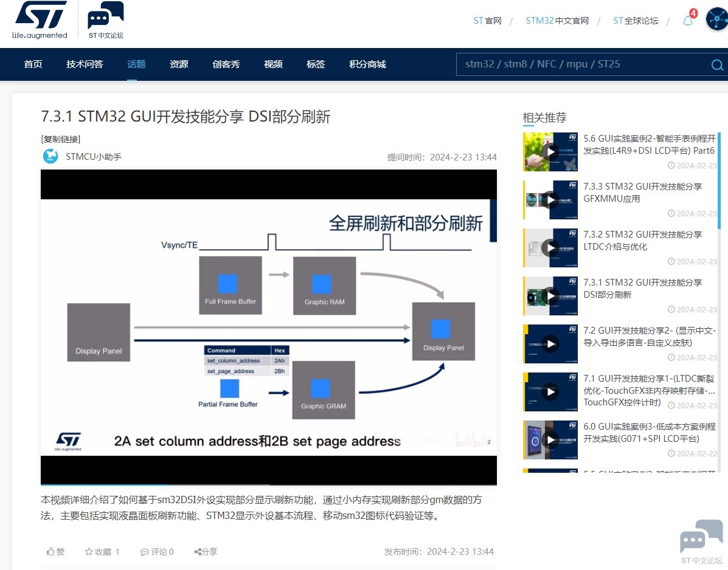Open 积分商城 navigation item
This screenshot has width=728, height=570.
tap(367, 64)
